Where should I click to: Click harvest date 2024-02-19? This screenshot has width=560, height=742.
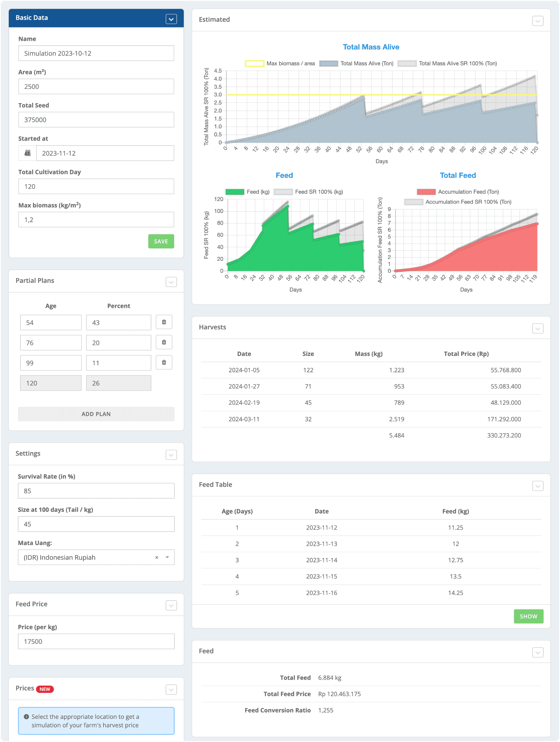coord(244,402)
